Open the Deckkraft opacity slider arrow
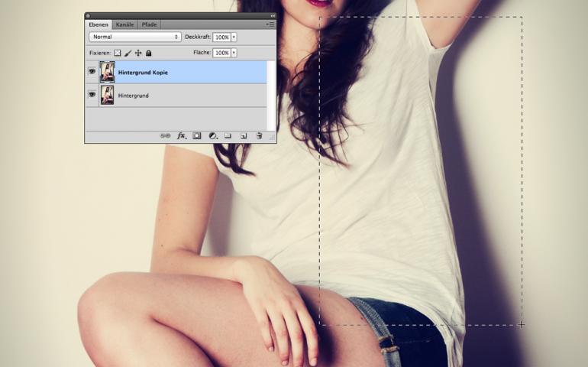 [234, 37]
